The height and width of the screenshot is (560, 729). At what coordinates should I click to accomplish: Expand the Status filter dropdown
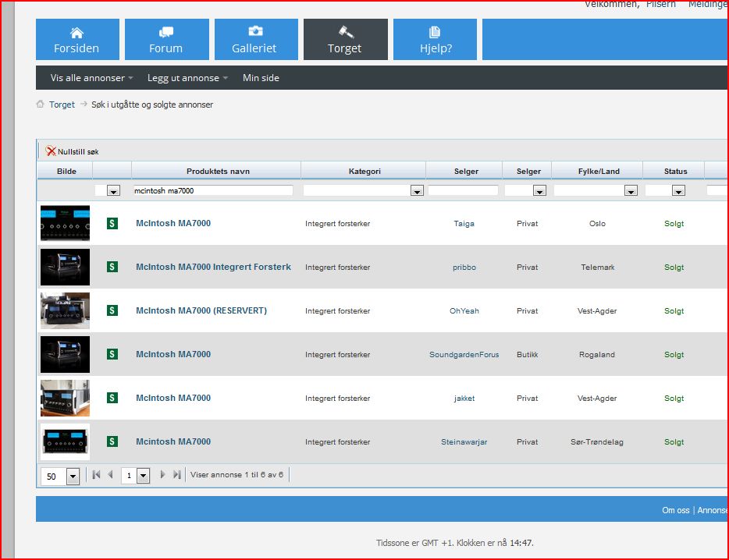click(678, 190)
